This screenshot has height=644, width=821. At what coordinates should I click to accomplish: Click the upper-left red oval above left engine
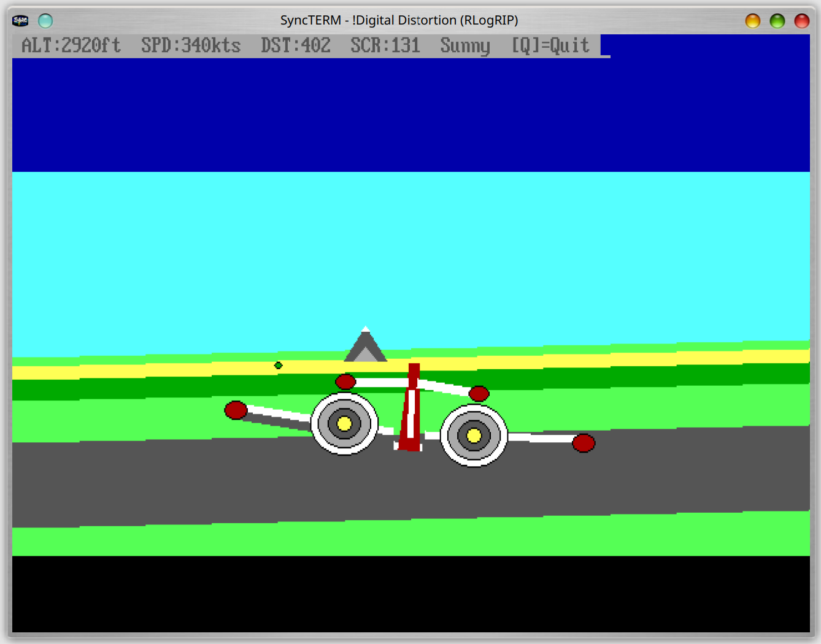[x=345, y=381]
